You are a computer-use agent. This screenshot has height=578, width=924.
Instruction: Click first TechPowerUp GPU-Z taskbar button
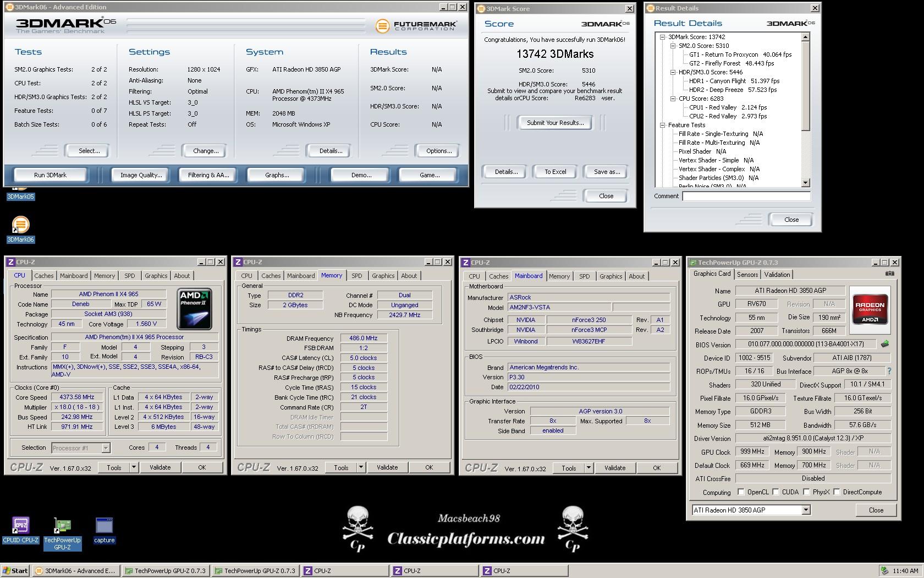point(165,571)
